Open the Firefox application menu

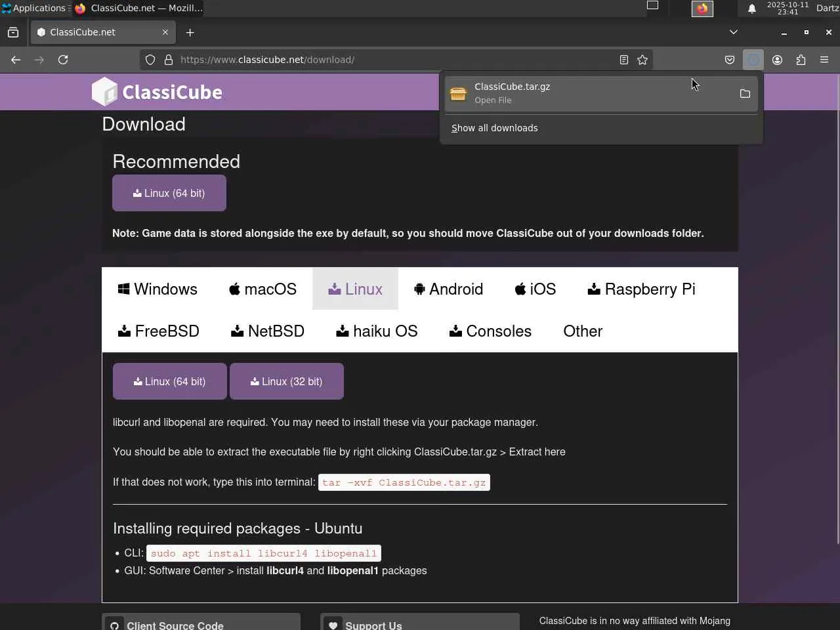pos(824,60)
